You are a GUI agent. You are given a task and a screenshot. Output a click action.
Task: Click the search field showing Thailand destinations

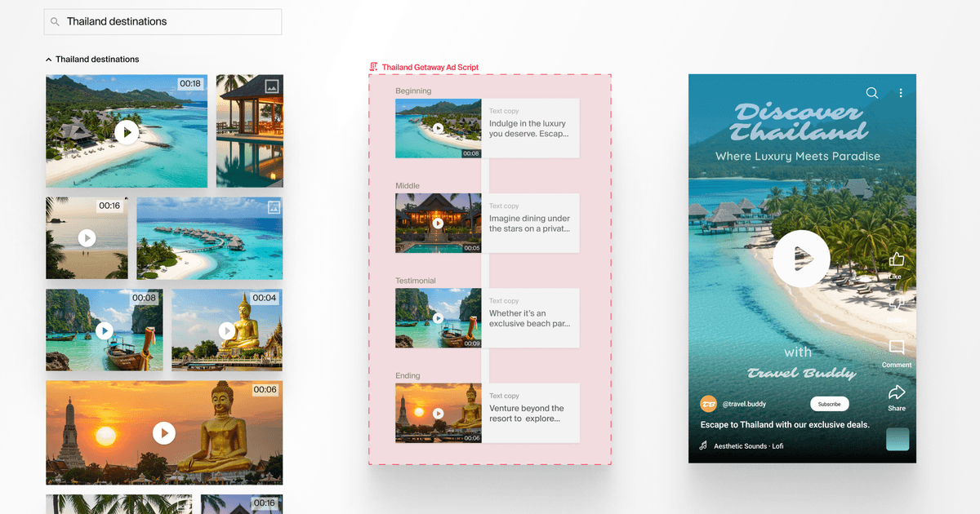click(163, 21)
